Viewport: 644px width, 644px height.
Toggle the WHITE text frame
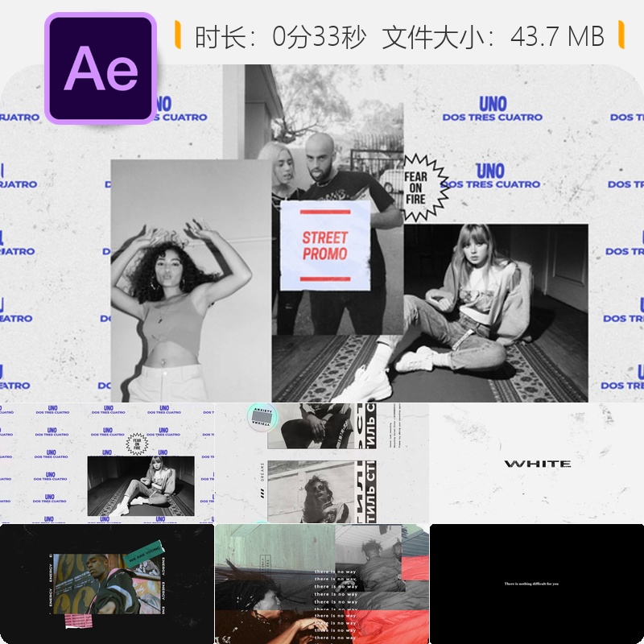click(538, 465)
